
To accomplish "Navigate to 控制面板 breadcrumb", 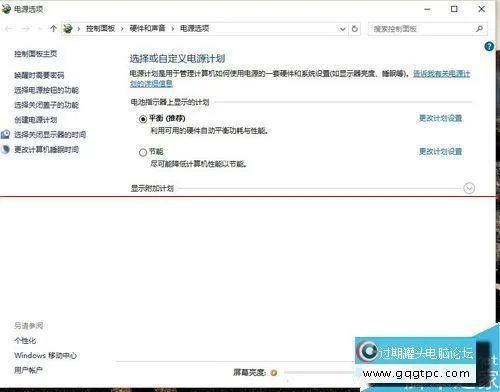I will click(x=100, y=29).
